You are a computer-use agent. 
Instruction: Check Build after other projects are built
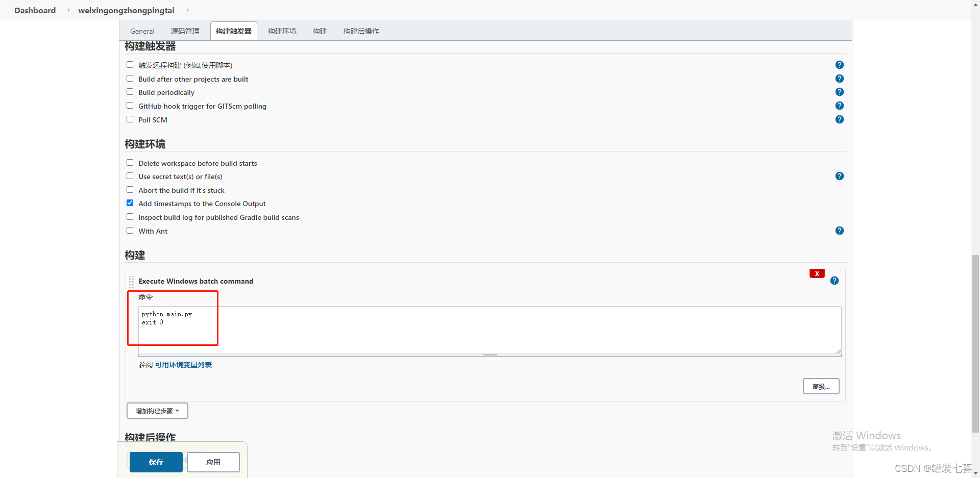point(130,79)
